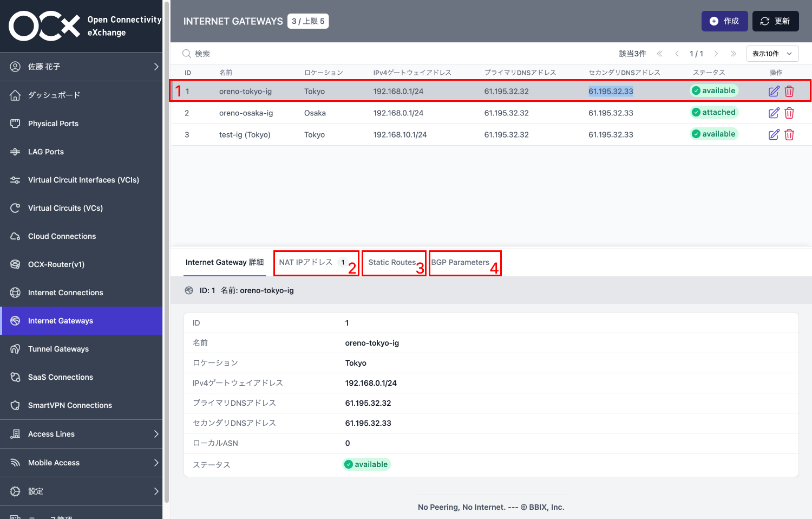Click edit icon for oreno-tokyo-ig row
812x519 pixels.
coord(774,91)
